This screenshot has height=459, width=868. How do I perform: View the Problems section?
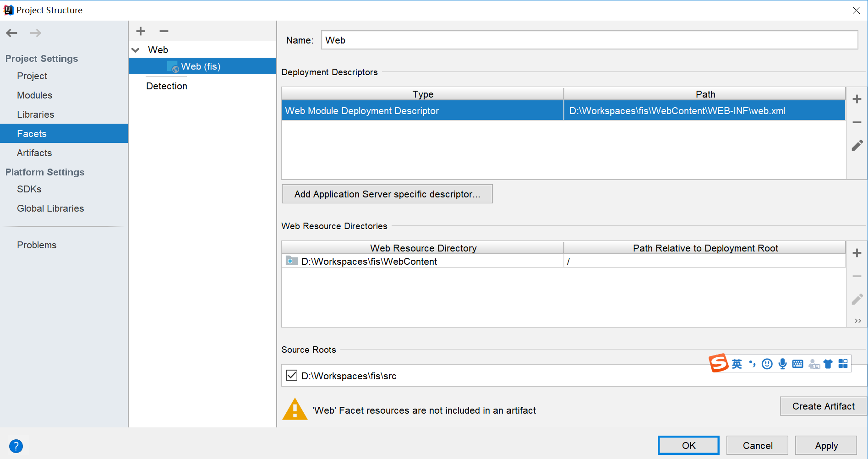(37, 245)
